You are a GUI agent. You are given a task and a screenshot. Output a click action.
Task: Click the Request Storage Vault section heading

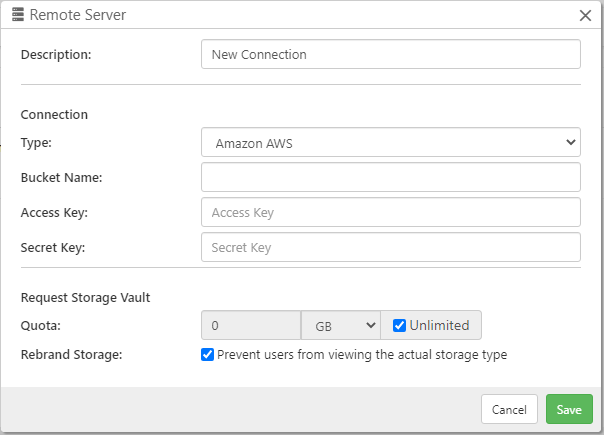85,297
